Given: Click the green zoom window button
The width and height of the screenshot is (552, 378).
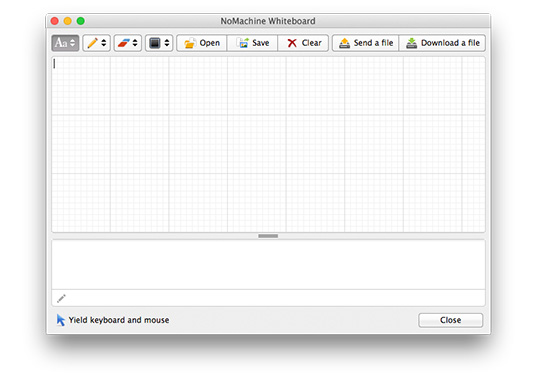Looking at the screenshot, I should [x=81, y=21].
